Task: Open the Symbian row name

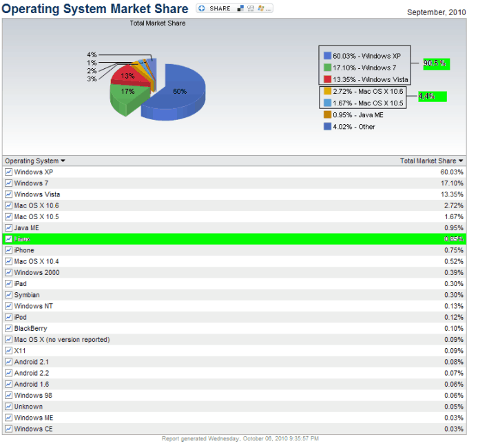Action: pos(27,295)
